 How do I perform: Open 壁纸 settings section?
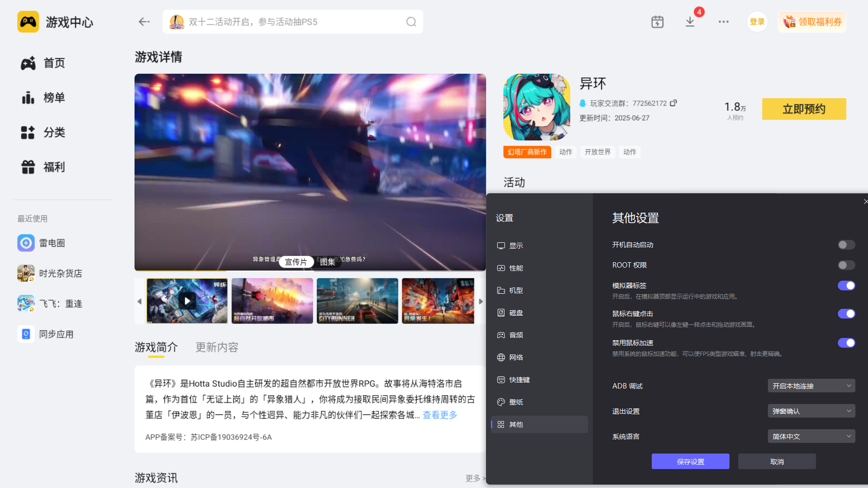click(x=539, y=402)
